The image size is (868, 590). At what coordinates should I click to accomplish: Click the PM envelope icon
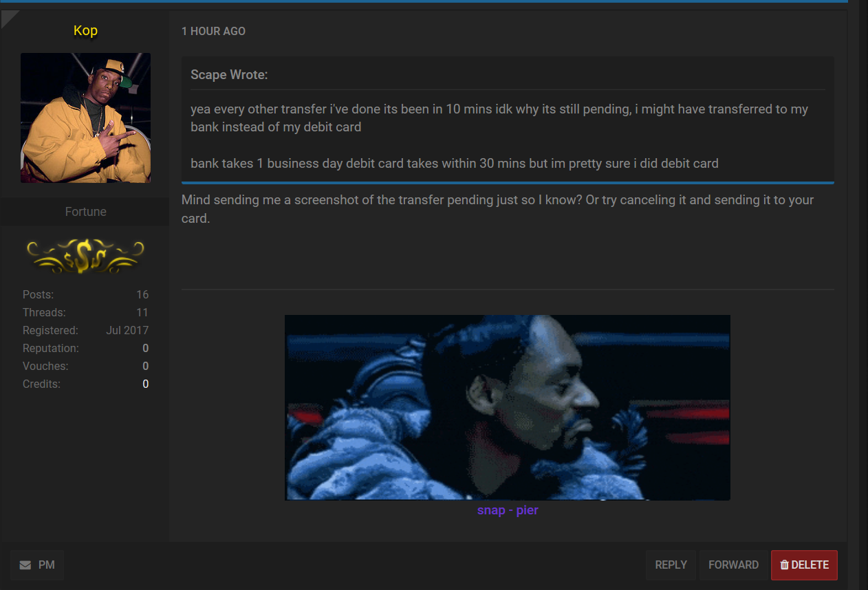coord(25,565)
